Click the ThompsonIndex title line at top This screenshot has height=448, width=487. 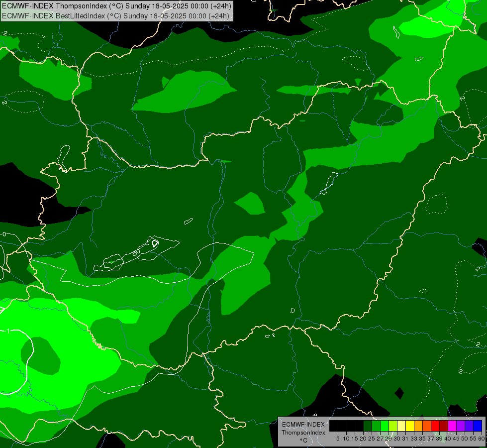click(116, 6)
